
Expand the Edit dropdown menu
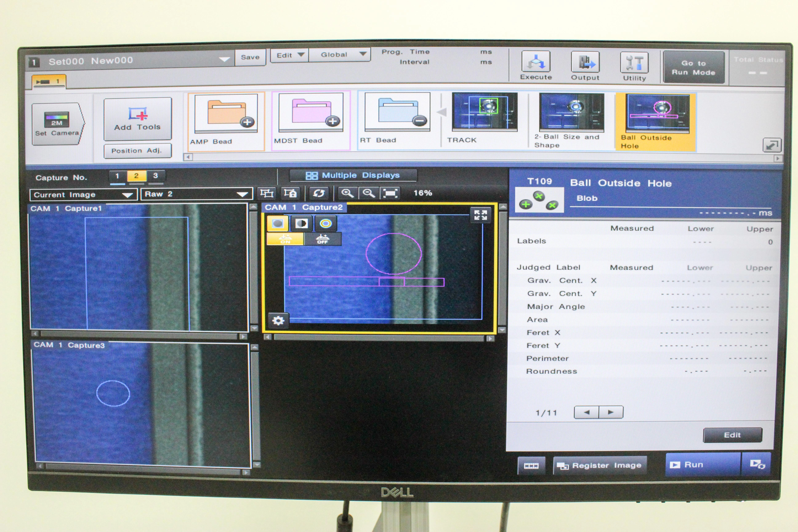(289, 55)
